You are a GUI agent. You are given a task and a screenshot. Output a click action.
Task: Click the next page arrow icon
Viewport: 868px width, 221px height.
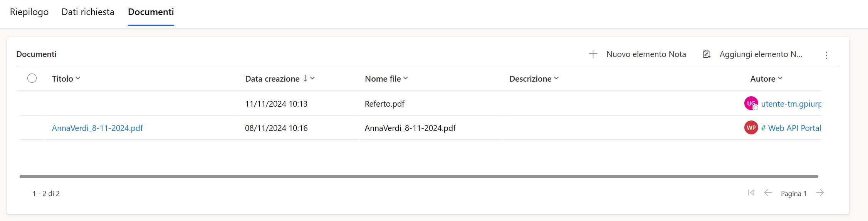[820, 193]
